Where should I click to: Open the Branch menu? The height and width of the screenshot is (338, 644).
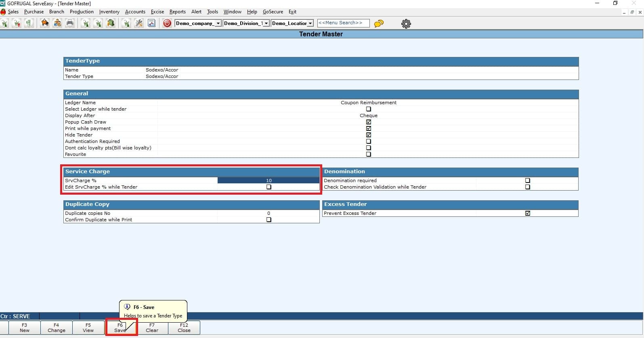pyautogui.click(x=57, y=12)
